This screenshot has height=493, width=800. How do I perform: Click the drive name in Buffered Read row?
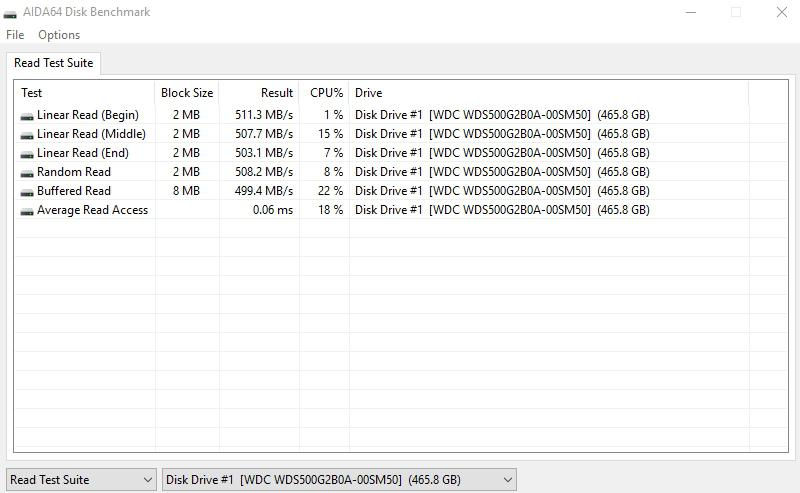(502, 190)
